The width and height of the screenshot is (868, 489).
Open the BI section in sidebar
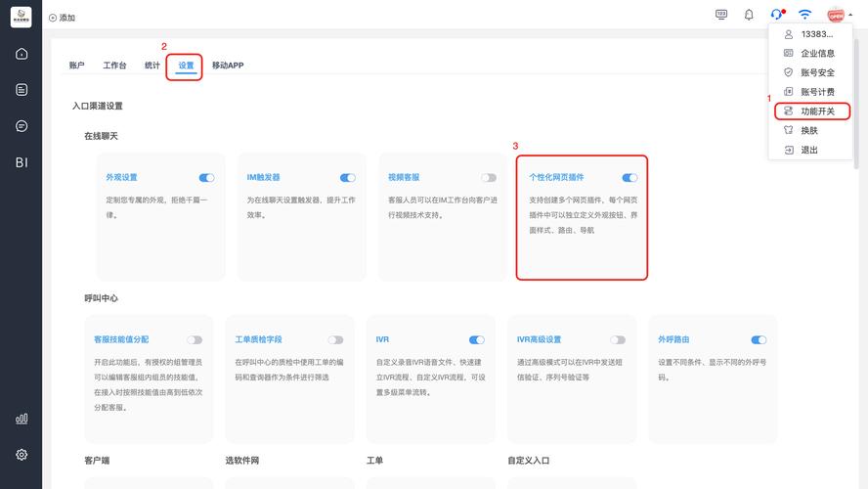coord(22,162)
